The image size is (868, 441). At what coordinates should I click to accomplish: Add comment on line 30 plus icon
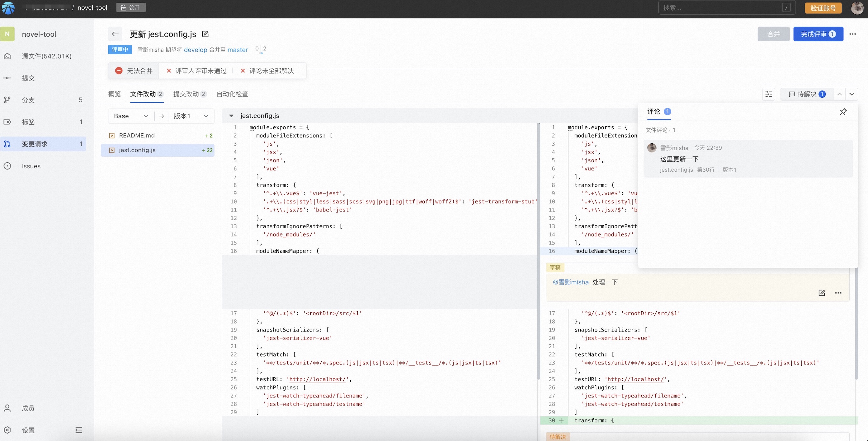[x=561, y=420]
